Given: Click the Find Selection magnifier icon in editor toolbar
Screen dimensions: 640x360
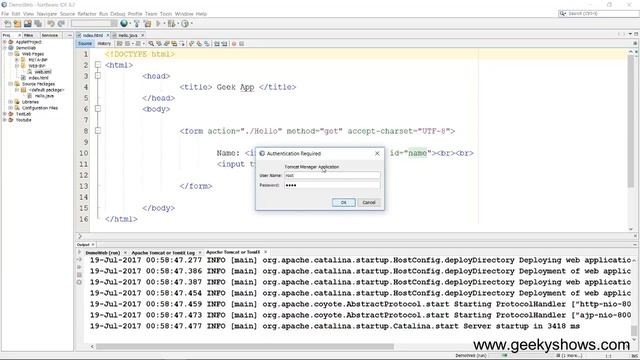Looking at the screenshot, I should [151, 44].
